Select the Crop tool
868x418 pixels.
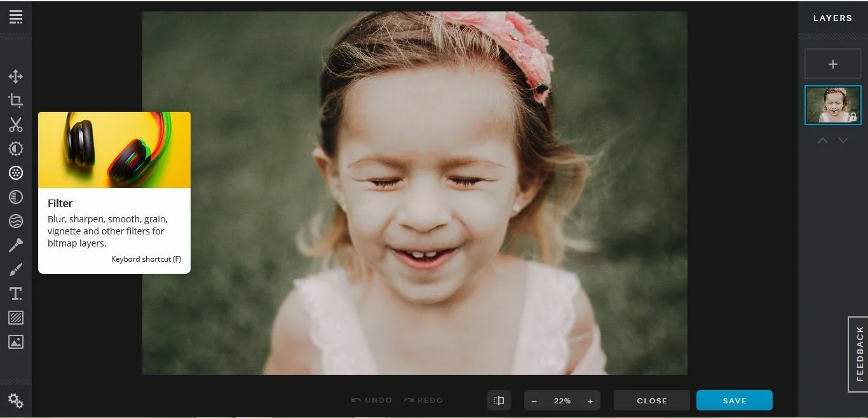pos(16,100)
